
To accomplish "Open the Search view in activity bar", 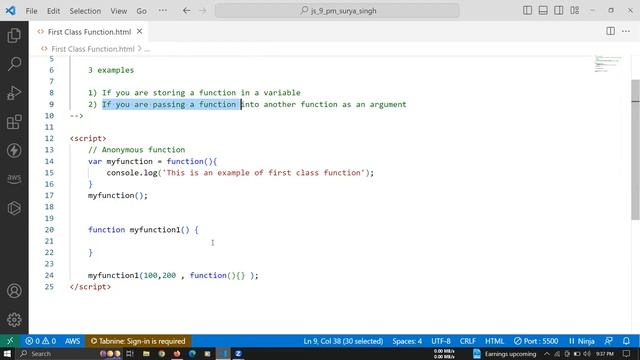I will pyautogui.click(x=14, y=64).
